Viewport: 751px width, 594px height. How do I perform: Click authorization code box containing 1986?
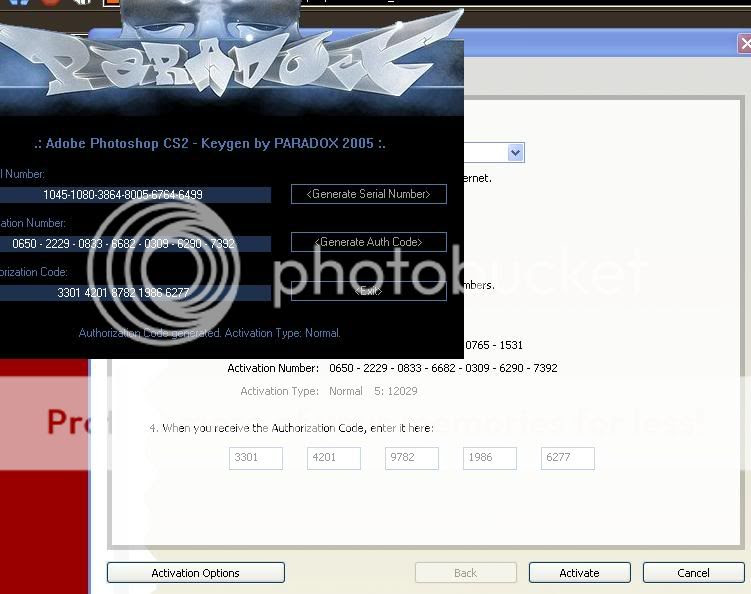[490, 458]
